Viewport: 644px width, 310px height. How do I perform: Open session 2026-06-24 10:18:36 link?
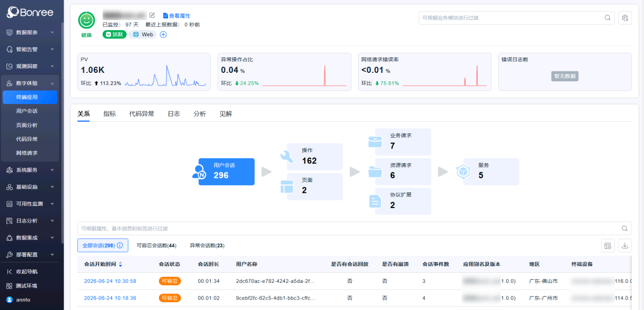pyautogui.click(x=110, y=298)
